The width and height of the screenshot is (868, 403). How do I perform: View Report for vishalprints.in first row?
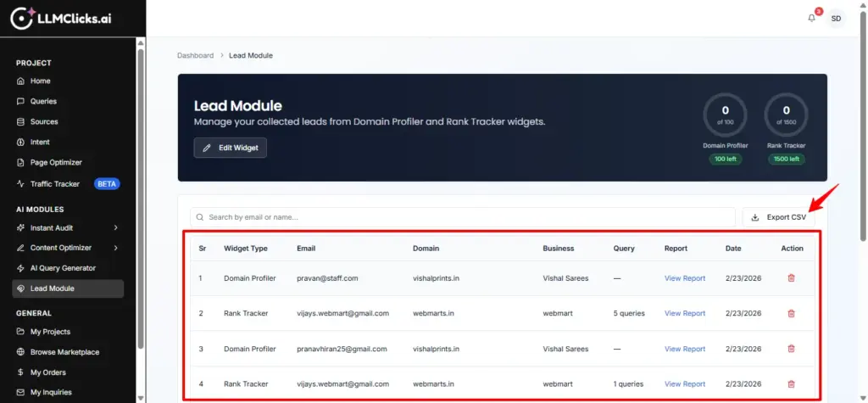(x=684, y=278)
